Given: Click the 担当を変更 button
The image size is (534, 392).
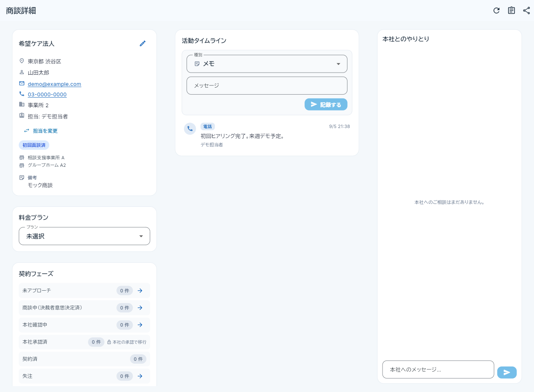Looking at the screenshot, I should [x=40, y=131].
